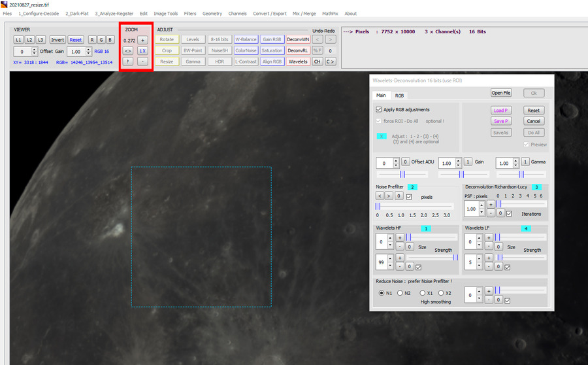The image size is (588, 365).
Task: Click Noise Prefilter < decrease button
Action: coord(380,196)
